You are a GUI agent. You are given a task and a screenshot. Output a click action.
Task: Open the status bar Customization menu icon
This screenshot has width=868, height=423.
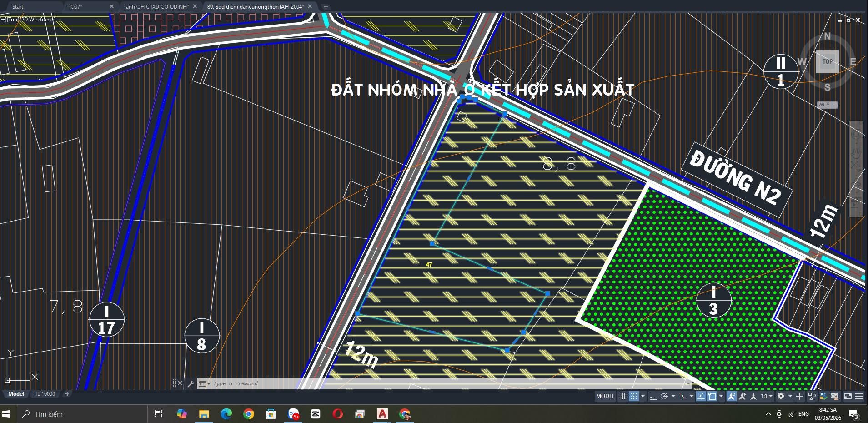coord(859,396)
